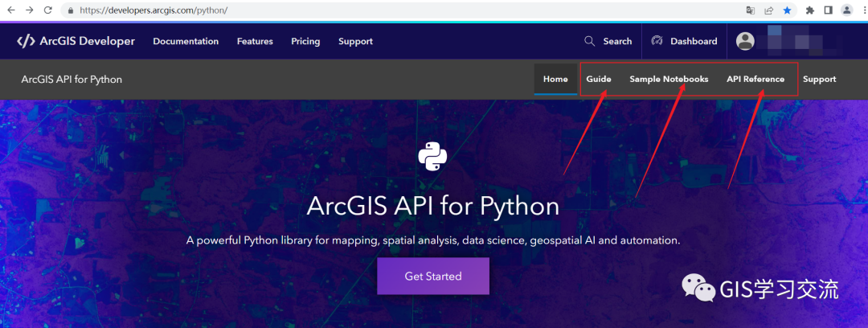The width and height of the screenshot is (868, 328).
Task: Open the browser side panel icon
Action: tap(828, 10)
